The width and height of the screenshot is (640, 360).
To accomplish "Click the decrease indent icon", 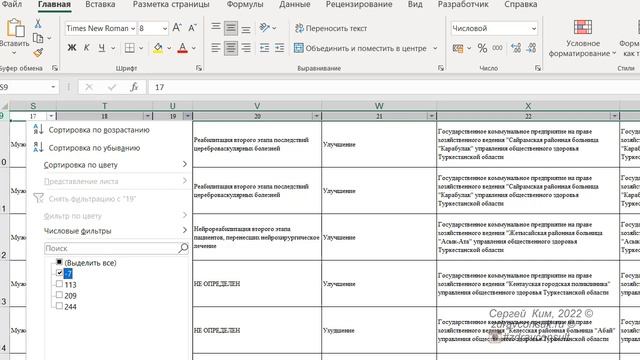I will point(264,48).
